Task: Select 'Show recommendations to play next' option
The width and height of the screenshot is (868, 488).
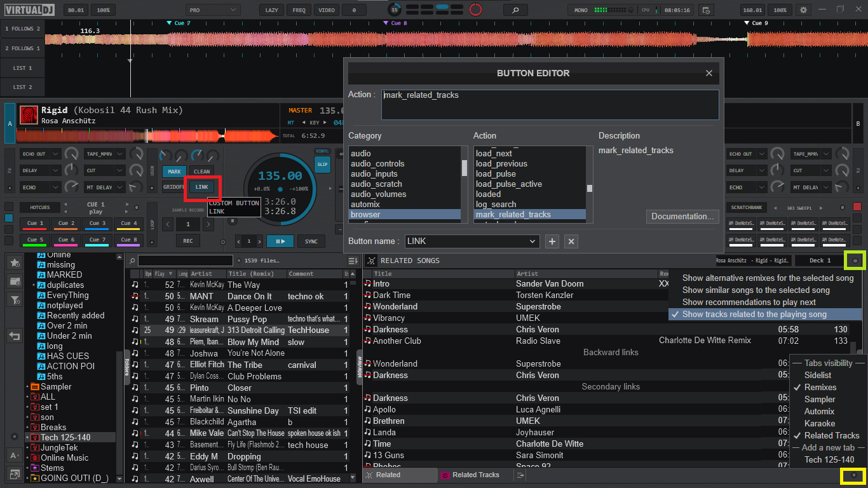Action: pos(749,302)
